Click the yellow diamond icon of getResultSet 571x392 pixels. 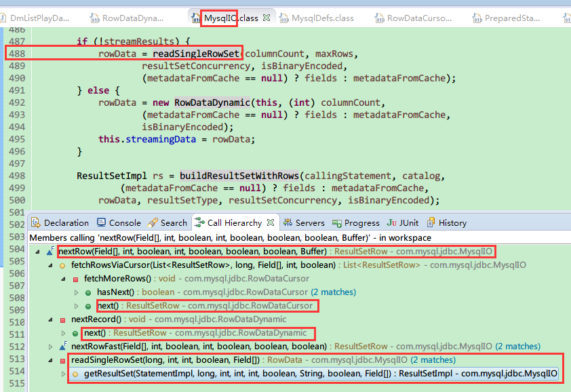click(75, 374)
